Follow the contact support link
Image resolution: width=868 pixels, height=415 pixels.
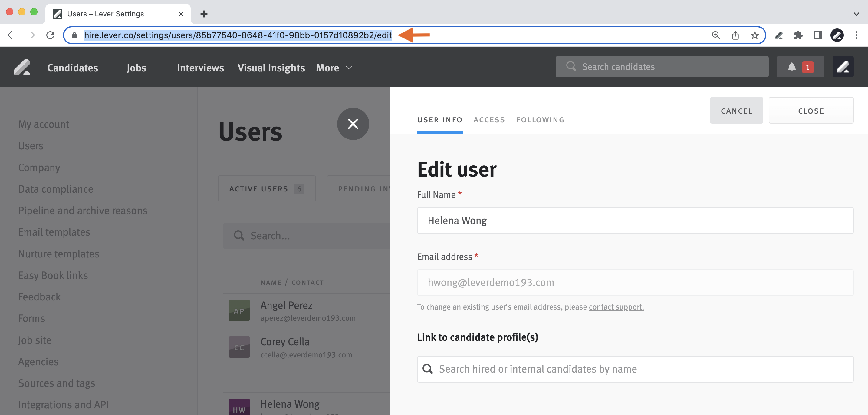point(616,307)
